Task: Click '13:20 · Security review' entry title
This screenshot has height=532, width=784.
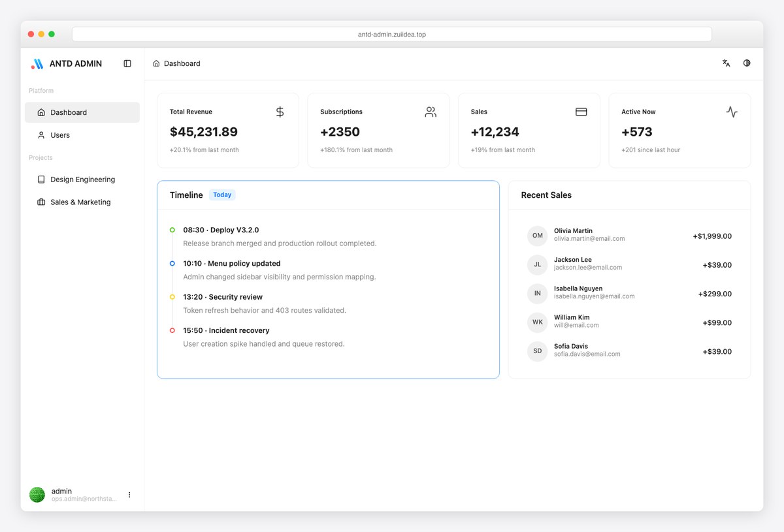Action: point(223,297)
